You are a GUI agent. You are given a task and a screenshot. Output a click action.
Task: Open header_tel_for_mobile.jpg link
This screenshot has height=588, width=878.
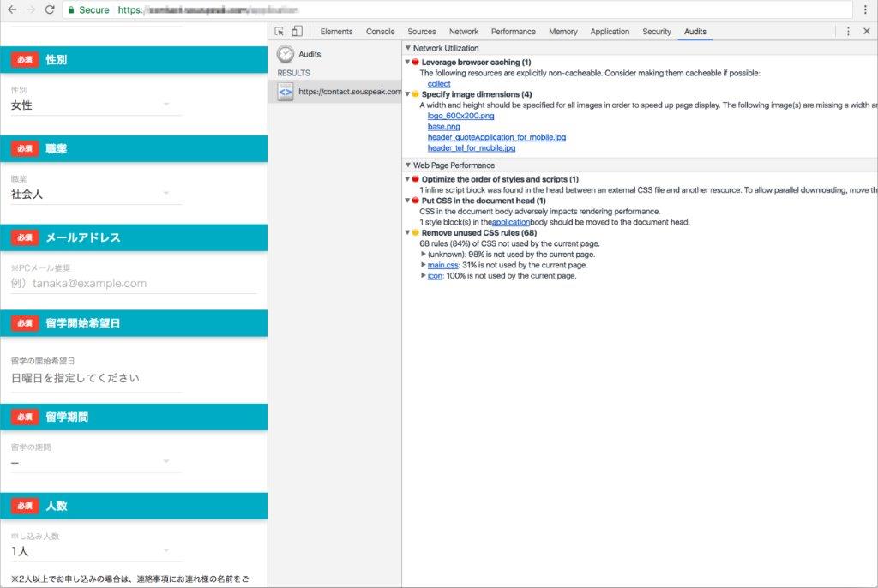click(472, 147)
